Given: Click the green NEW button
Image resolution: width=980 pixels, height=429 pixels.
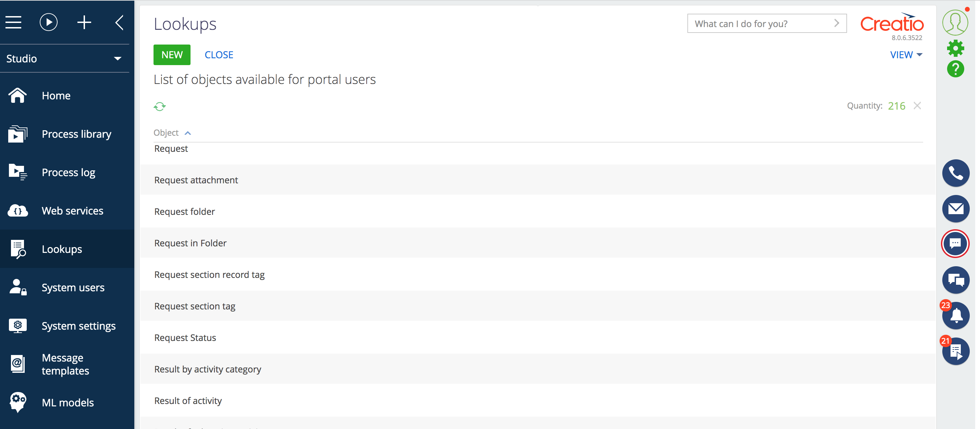Looking at the screenshot, I should point(172,55).
